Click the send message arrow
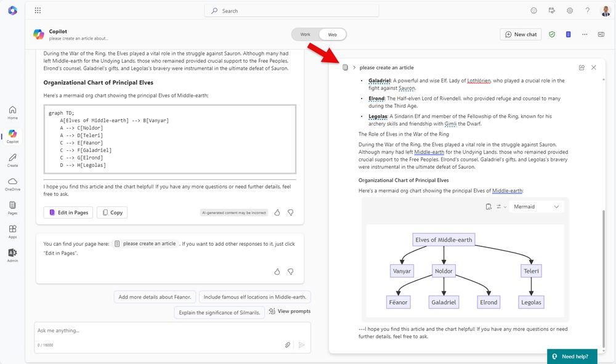 point(301,345)
